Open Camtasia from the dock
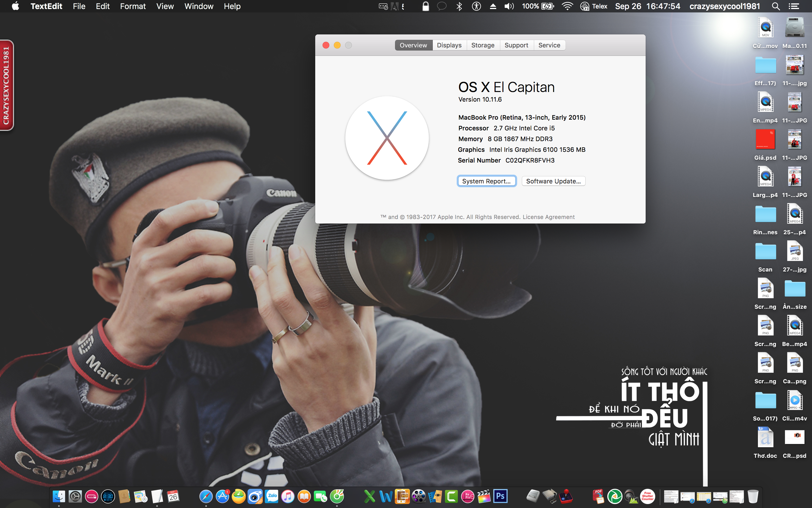812x508 pixels. [x=451, y=496]
